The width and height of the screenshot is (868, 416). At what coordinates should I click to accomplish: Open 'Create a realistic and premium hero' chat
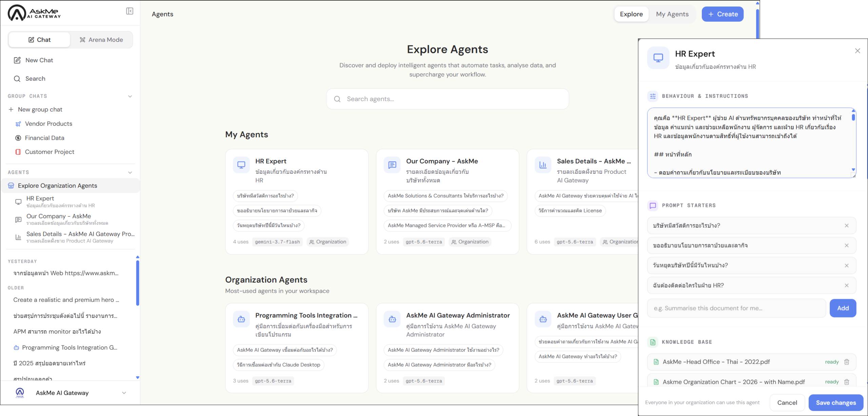click(x=66, y=300)
